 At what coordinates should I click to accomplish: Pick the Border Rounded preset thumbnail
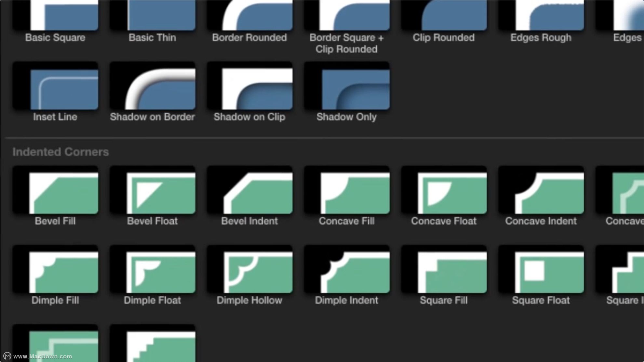pyautogui.click(x=249, y=16)
